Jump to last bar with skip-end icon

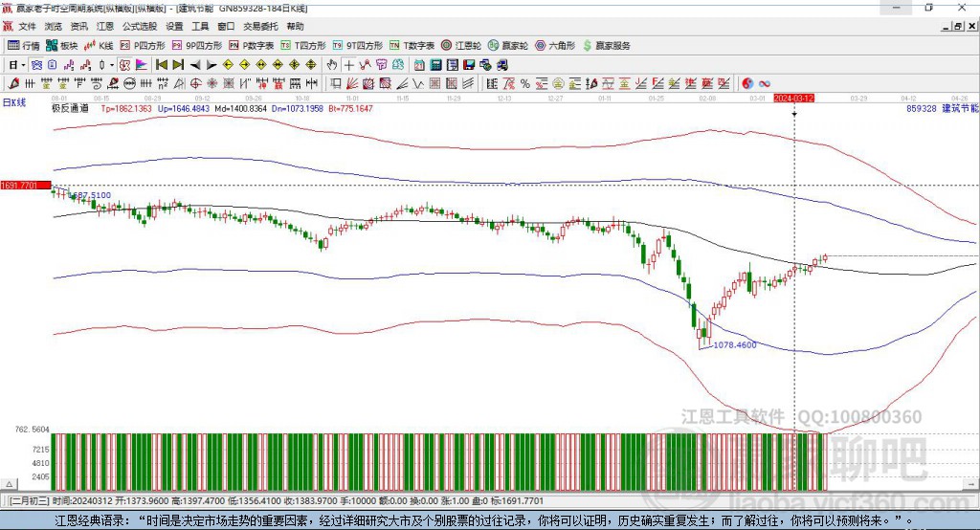click(x=178, y=65)
